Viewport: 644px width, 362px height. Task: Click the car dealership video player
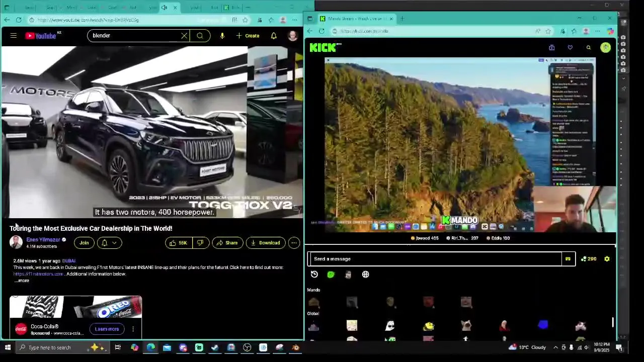click(151, 132)
